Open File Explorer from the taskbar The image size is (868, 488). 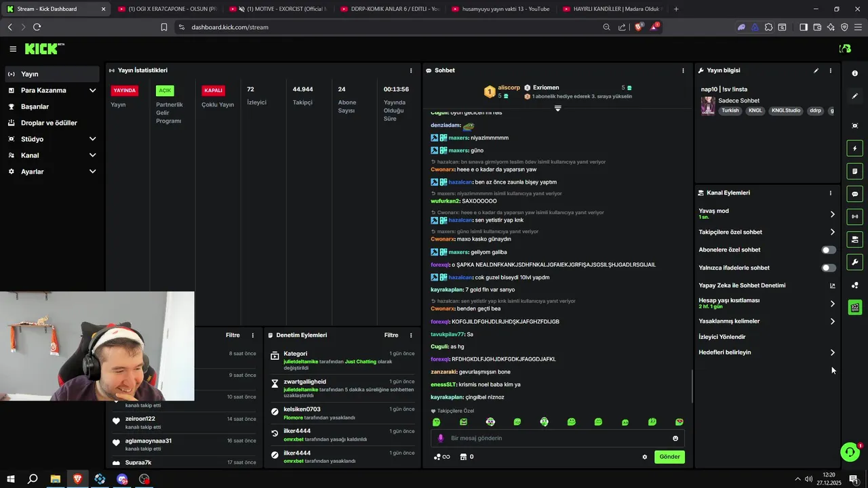click(55, 479)
